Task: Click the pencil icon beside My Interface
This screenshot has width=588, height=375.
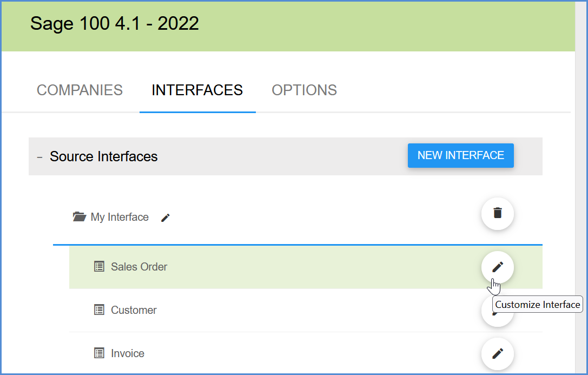Action: pos(166,218)
